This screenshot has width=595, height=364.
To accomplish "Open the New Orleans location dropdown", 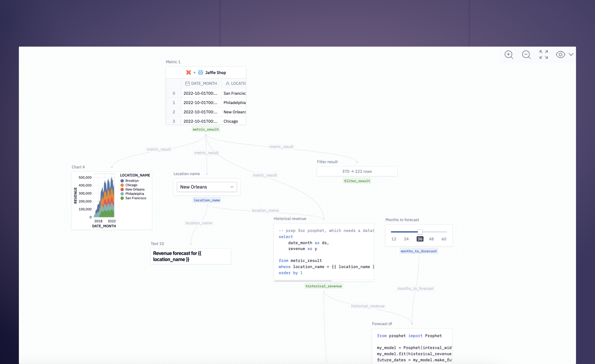I will [x=207, y=187].
